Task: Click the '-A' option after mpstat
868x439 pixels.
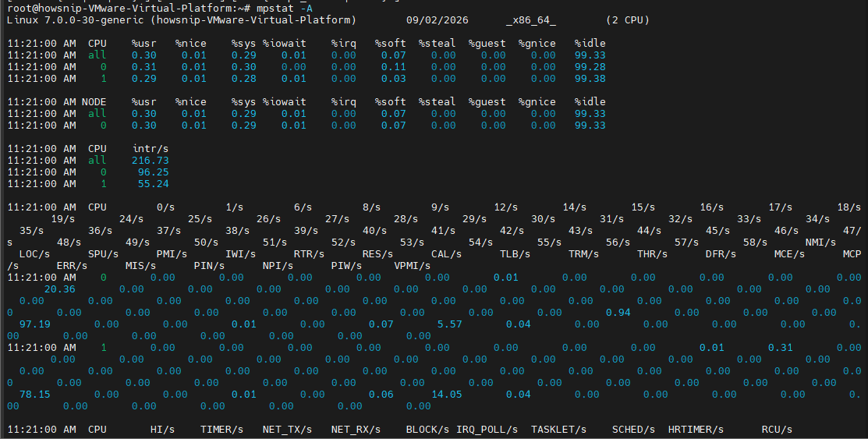Action: [x=306, y=9]
